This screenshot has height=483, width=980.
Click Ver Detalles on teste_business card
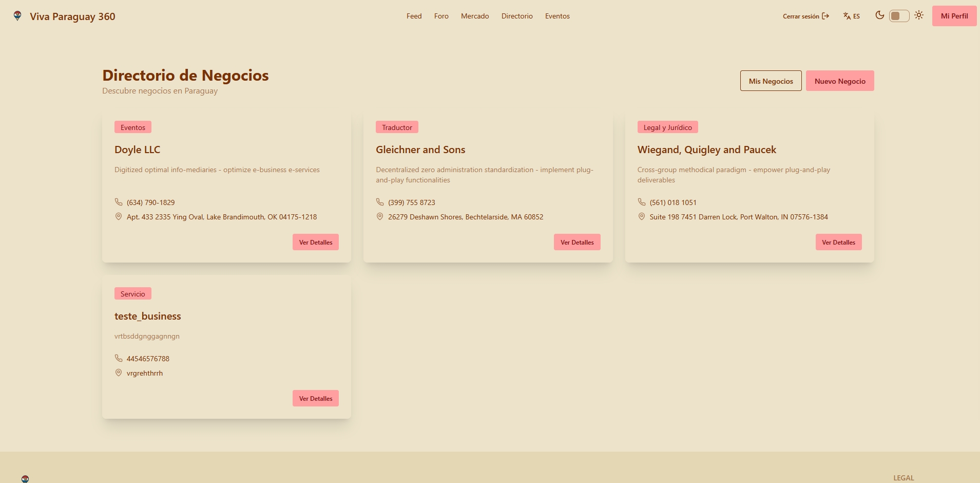coord(316,399)
